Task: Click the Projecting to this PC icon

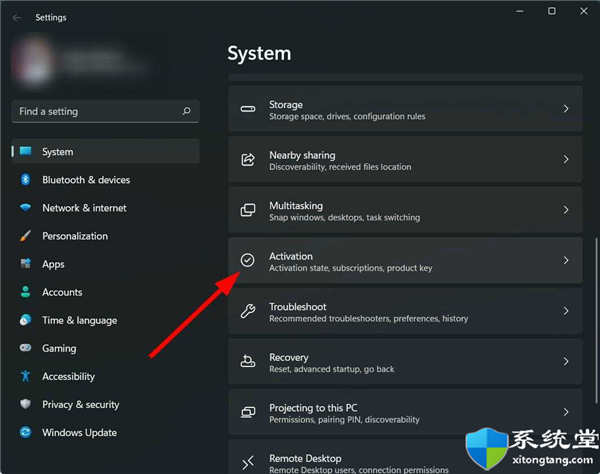Action: [248, 412]
